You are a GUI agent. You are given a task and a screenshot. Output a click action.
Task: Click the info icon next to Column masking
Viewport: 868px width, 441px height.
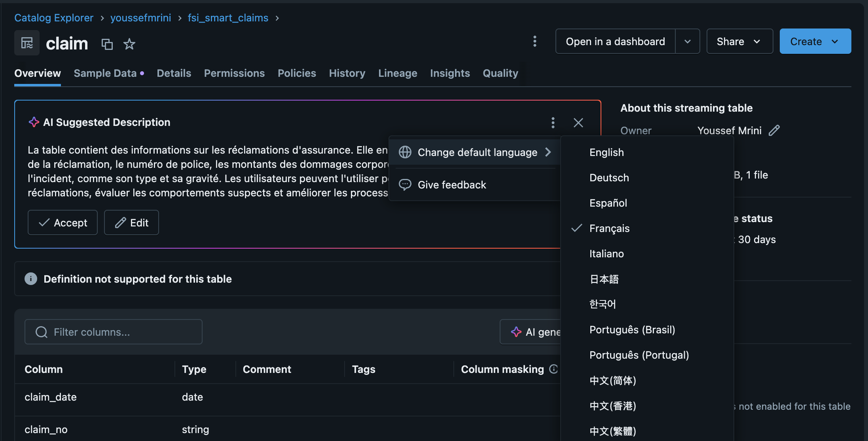tap(553, 369)
